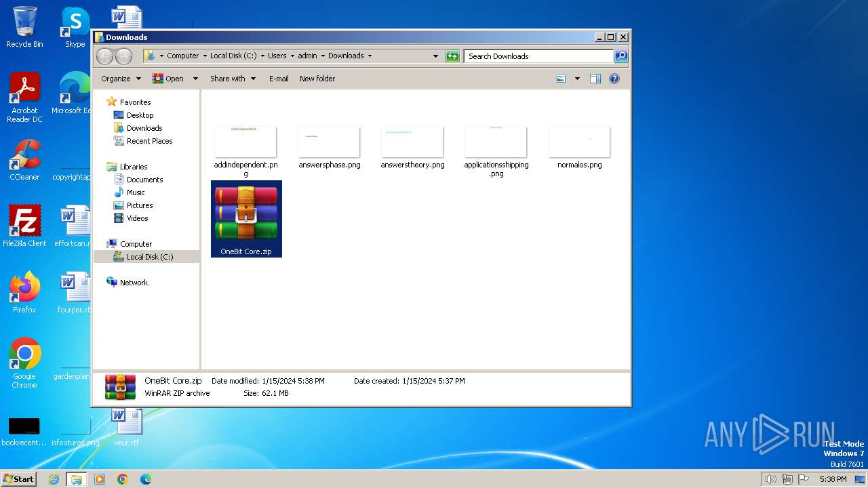Click Action Center flag tray icon
Screen dimensions: 868x488
coord(804,479)
